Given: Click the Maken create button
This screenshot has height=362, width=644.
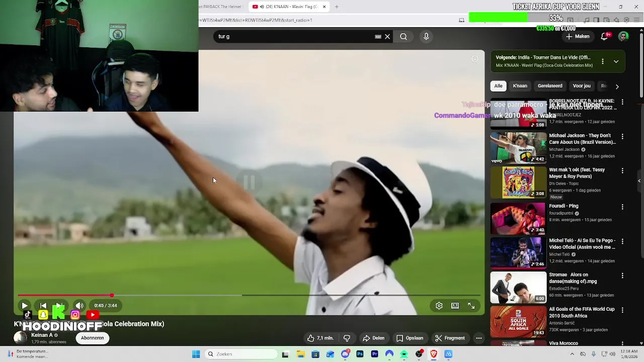Looking at the screenshot, I should (x=577, y=36).
